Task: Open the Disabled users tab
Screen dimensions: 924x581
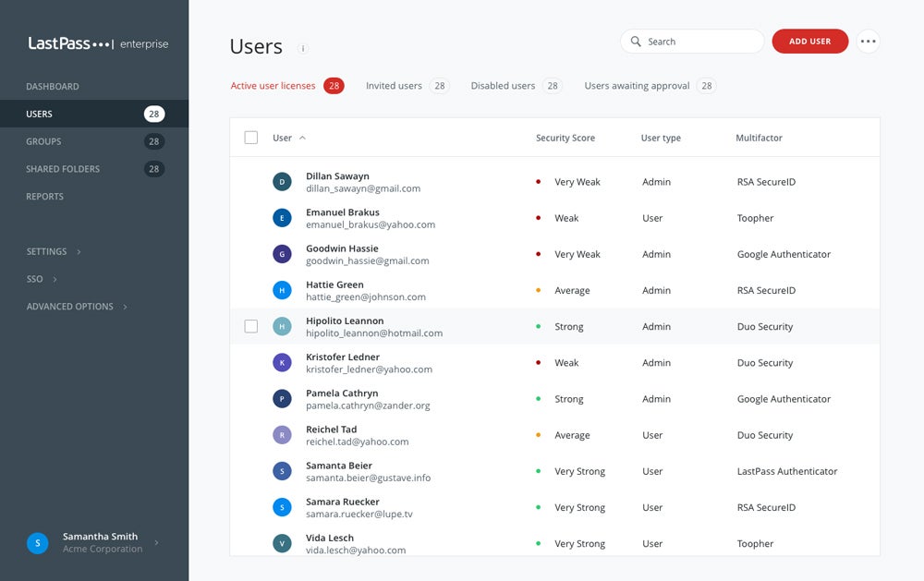Action: (503, 86)
